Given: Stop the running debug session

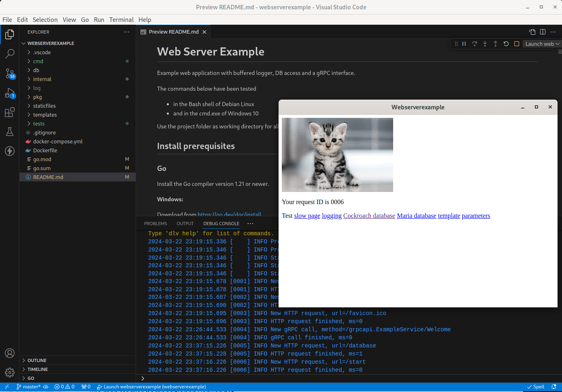Looking at the screenshot, I should [516, 44].
